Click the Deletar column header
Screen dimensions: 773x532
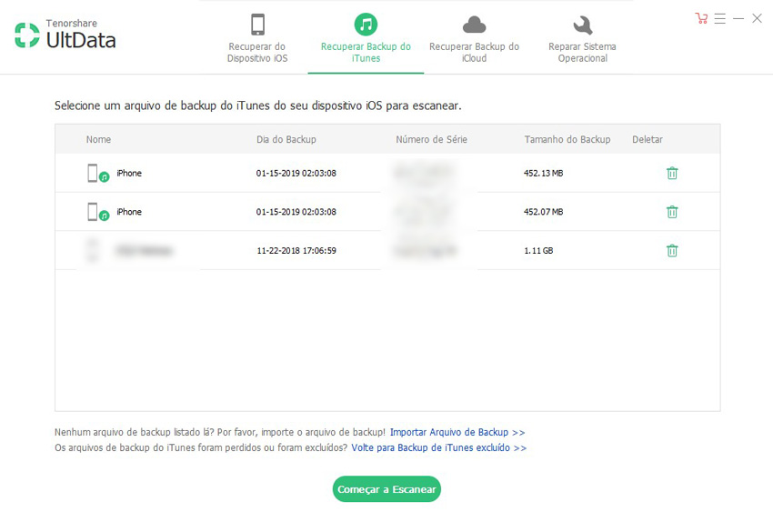pyautogui.click(x=648, y=139)
